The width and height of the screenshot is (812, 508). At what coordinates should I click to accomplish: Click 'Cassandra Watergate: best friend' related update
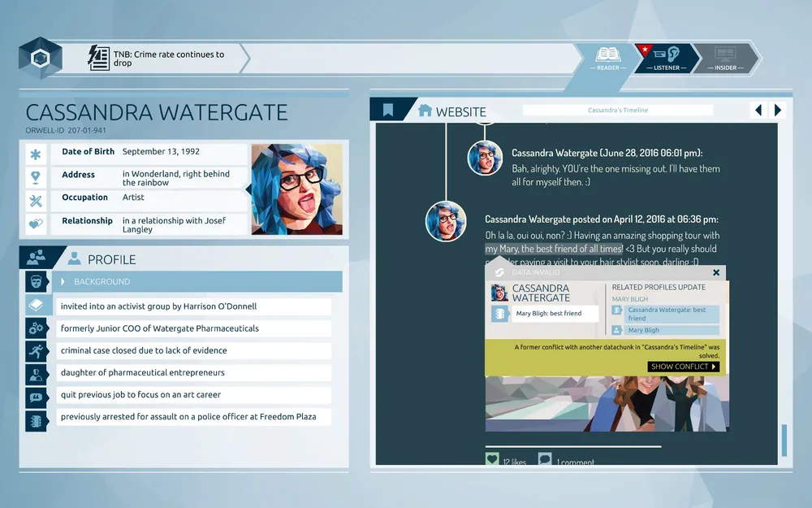click(672, 314)
